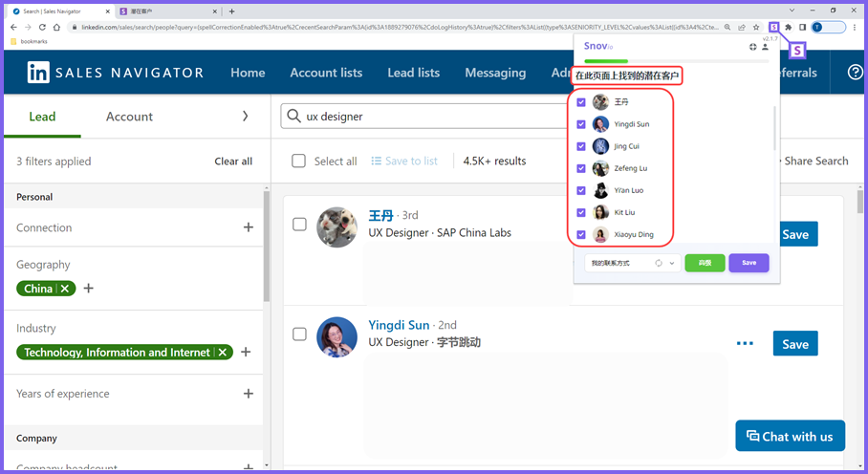Click the LinkedIn Sales Navigator logo
This screenshot has height=474, width=868.
tap(115, 73)
